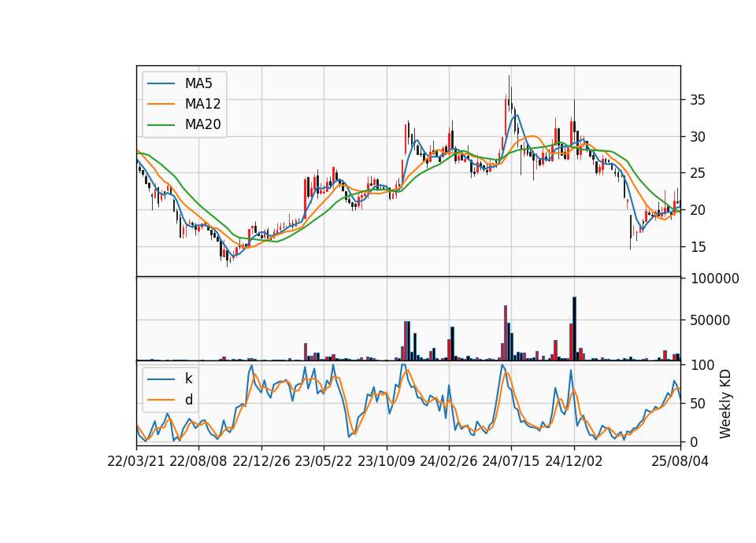Click the volume axis label 100000
Viewport: 756px width, 543px height.
point(714,279)
